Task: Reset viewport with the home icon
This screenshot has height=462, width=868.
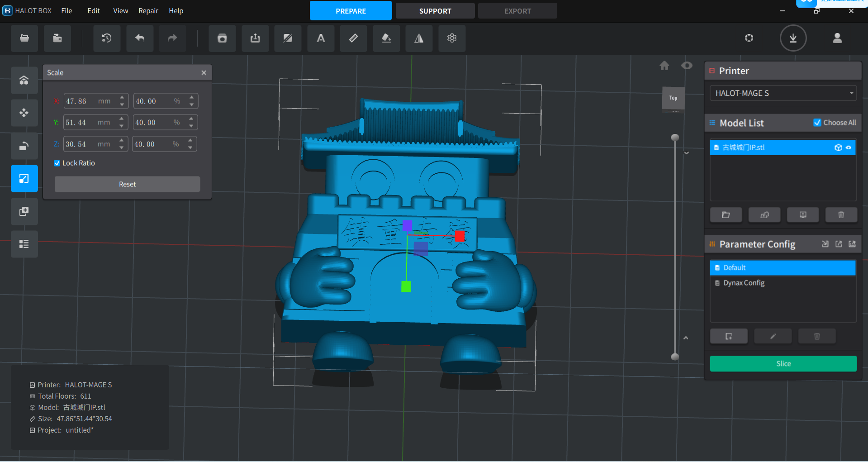Action: pos(664,66)
